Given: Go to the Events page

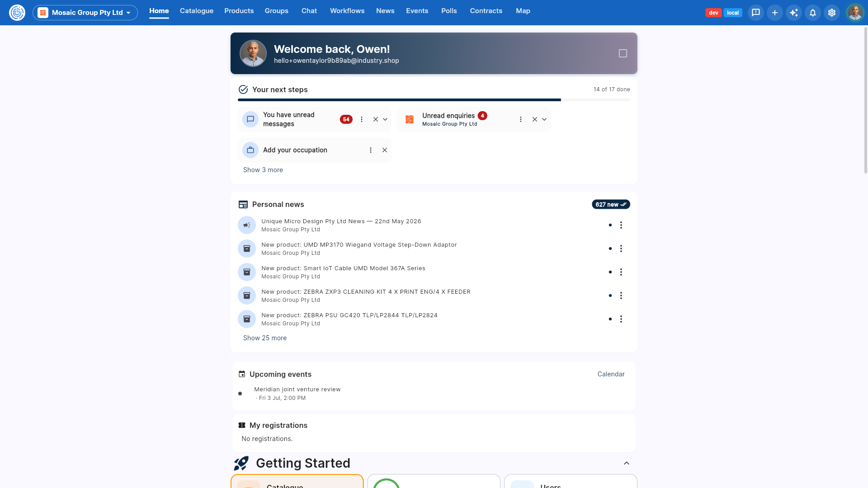Looking at the screenshot, I should point(417,11).
